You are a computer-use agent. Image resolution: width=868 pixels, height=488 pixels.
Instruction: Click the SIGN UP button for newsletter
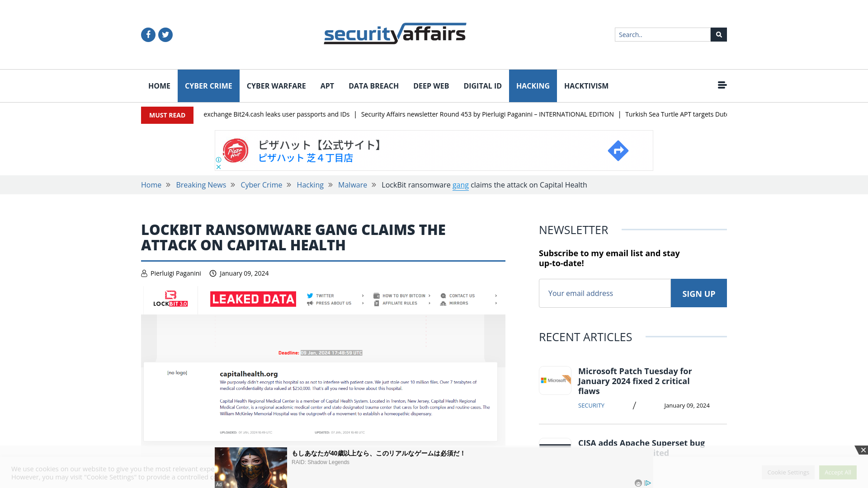click(x=698, y=292)
